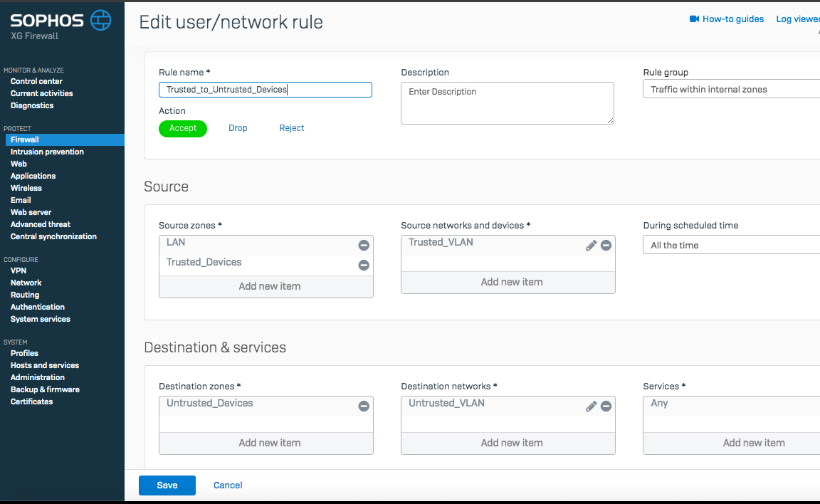Select the Drop action

(x=238, y=128)
